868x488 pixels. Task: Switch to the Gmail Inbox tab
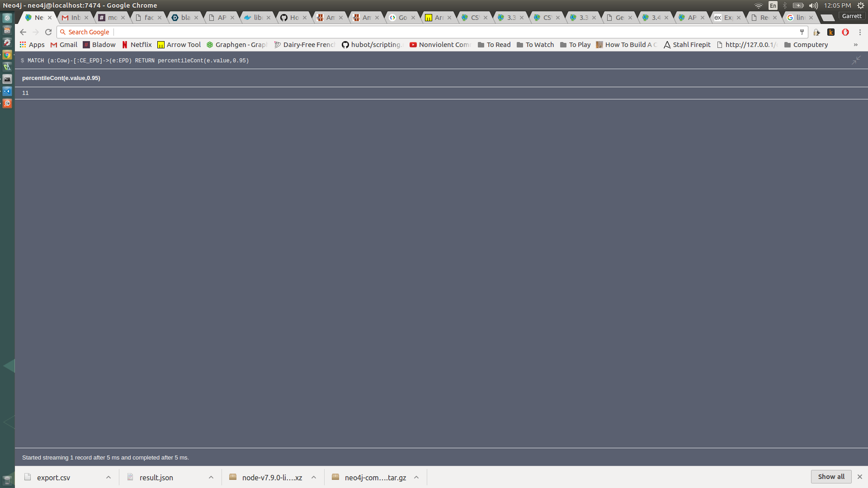click(72, 18)
